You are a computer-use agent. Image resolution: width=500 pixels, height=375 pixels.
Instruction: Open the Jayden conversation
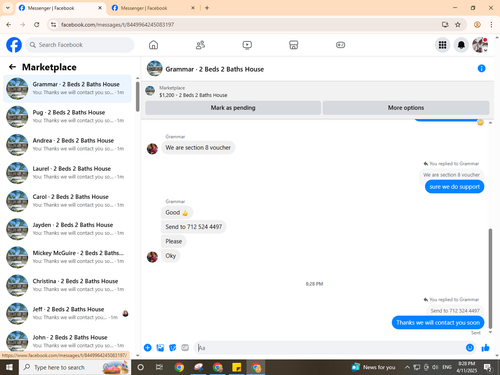click(x=68, y=229)
